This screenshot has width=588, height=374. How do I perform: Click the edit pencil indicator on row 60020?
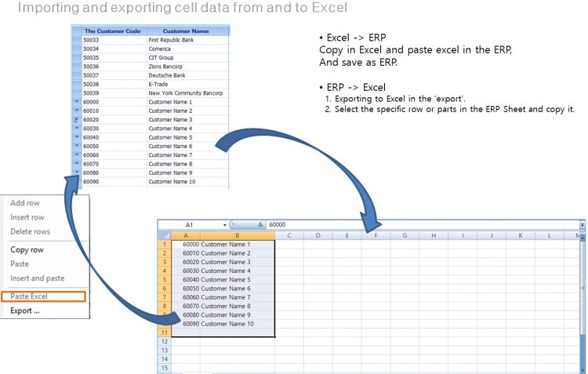click(x=77, y=120)
